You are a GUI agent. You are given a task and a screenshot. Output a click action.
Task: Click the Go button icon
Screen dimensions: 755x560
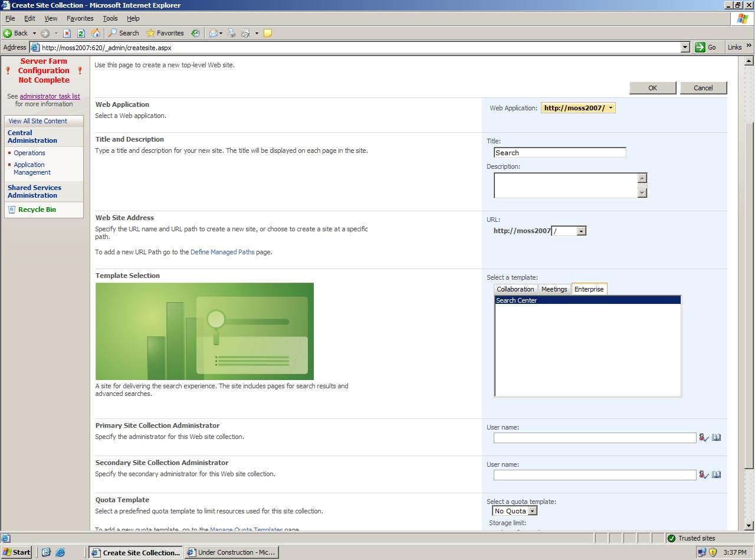pos(706,47)
